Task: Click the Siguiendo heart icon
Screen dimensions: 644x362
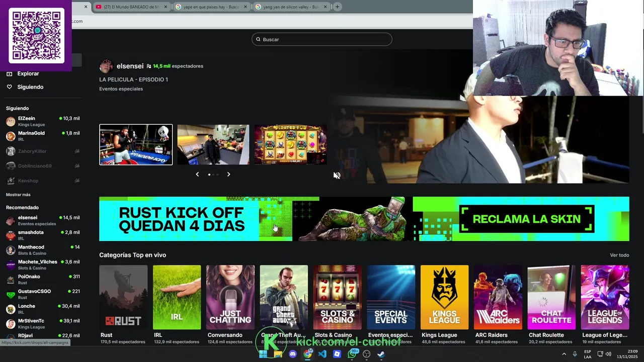Action: pos(9,87)
